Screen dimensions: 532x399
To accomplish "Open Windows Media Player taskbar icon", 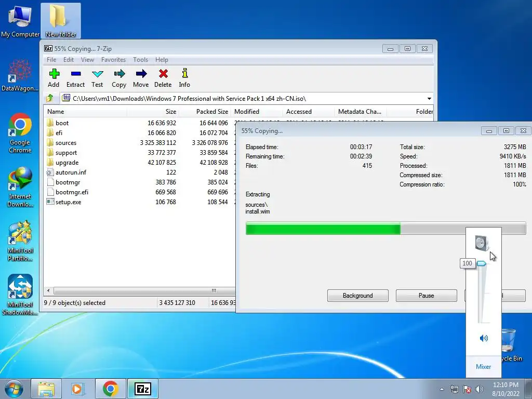I will point(78,389).
